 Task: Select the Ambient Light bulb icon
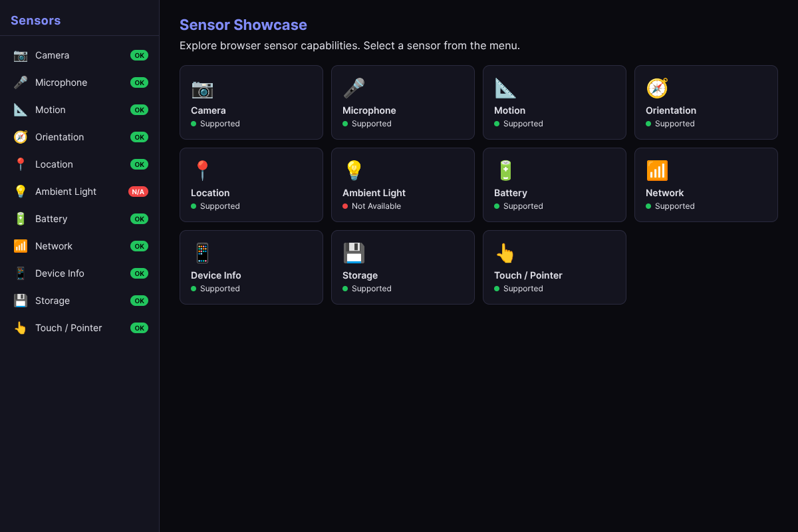20,192
